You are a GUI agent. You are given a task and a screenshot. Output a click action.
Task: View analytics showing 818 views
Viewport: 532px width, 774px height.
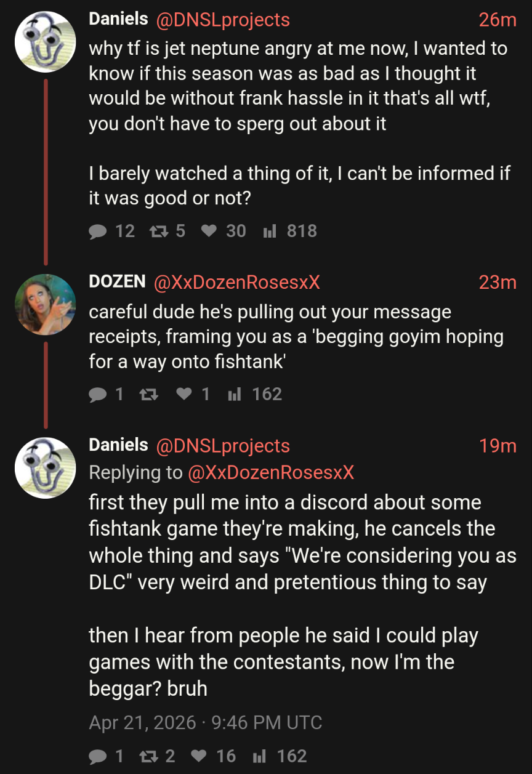(270, 231)
